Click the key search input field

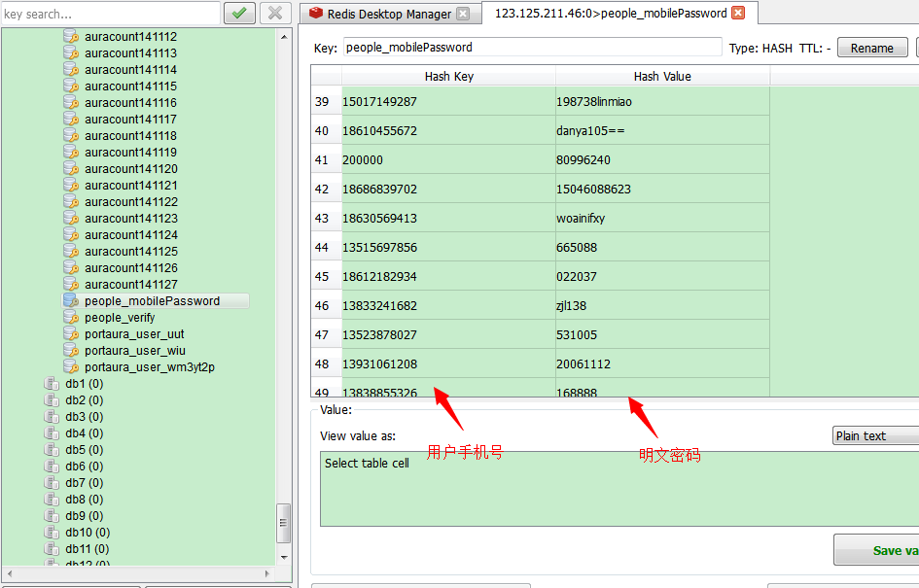click(111, 14)
